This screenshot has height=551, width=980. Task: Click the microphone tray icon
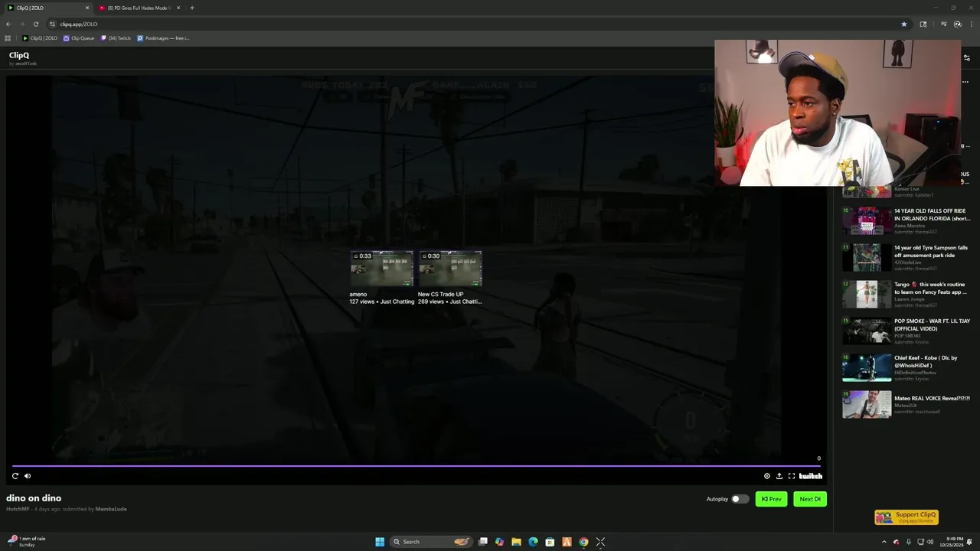909,542
